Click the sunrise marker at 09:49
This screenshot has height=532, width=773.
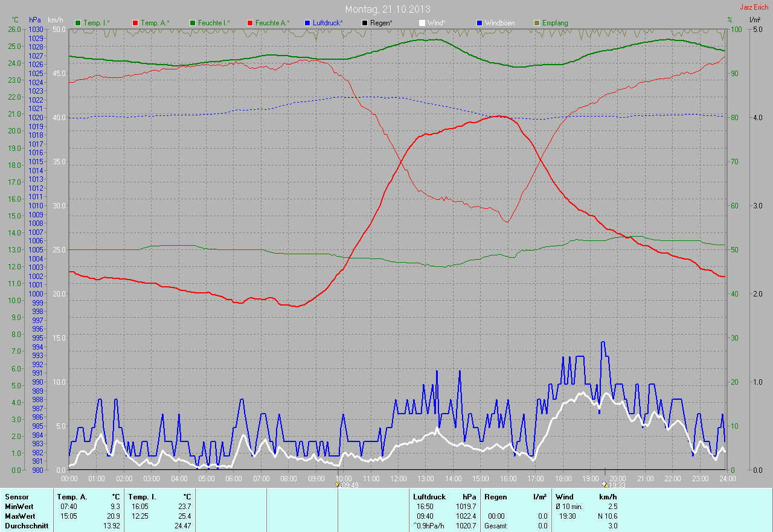point(338,484)
